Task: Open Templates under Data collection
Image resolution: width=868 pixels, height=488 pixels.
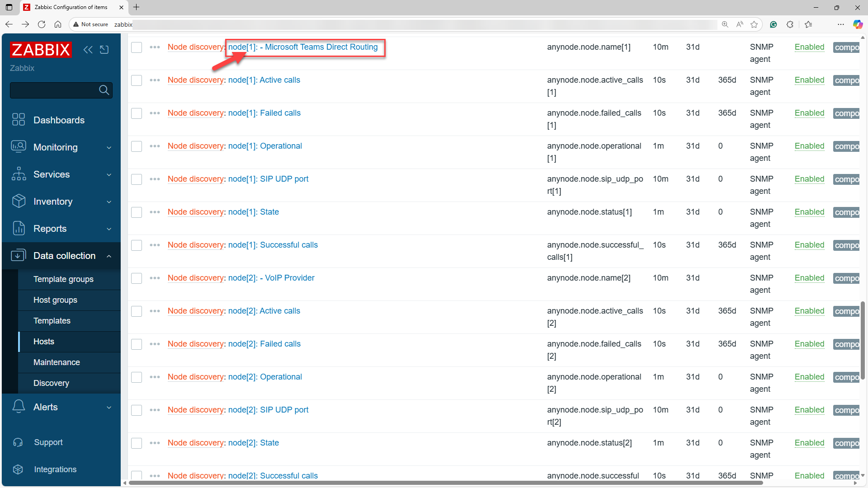Action: [52, 321]
